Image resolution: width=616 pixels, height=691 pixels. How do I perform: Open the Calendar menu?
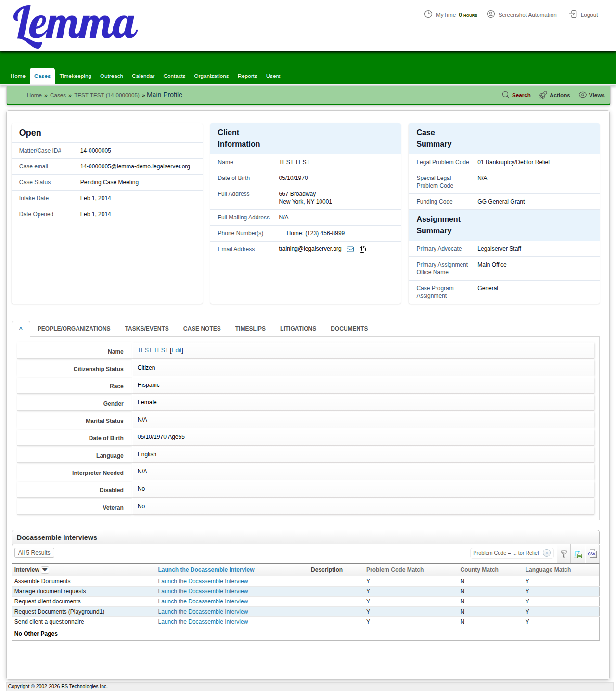143,76
